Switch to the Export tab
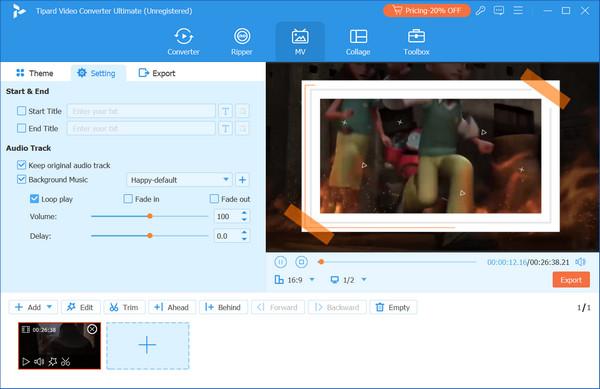 click(157, 73)
